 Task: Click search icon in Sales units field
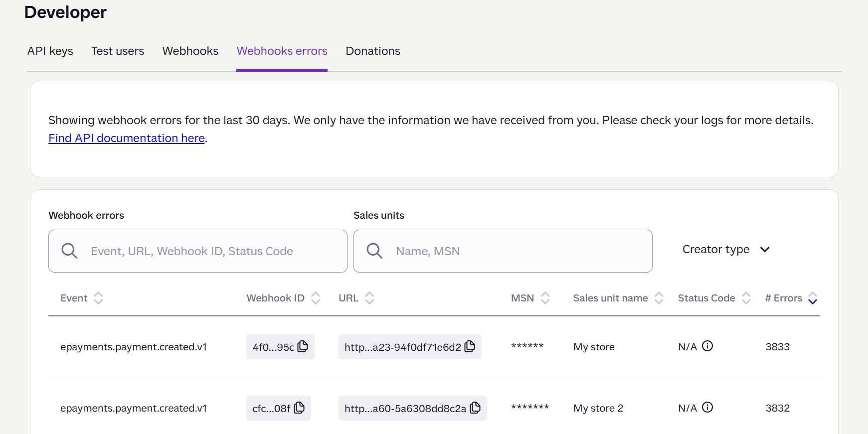[374, 251]
